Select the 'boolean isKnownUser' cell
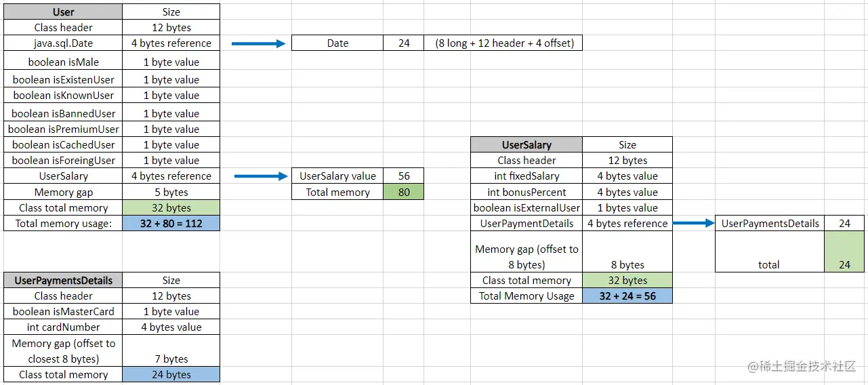Image resolution: width=868 pixels, height=385 pixels. pos(63,95)
